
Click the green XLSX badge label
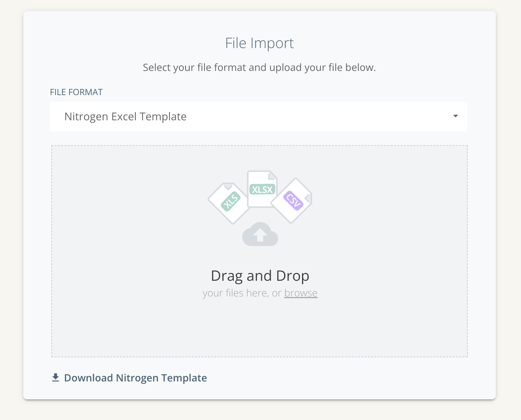click(262, 190)
